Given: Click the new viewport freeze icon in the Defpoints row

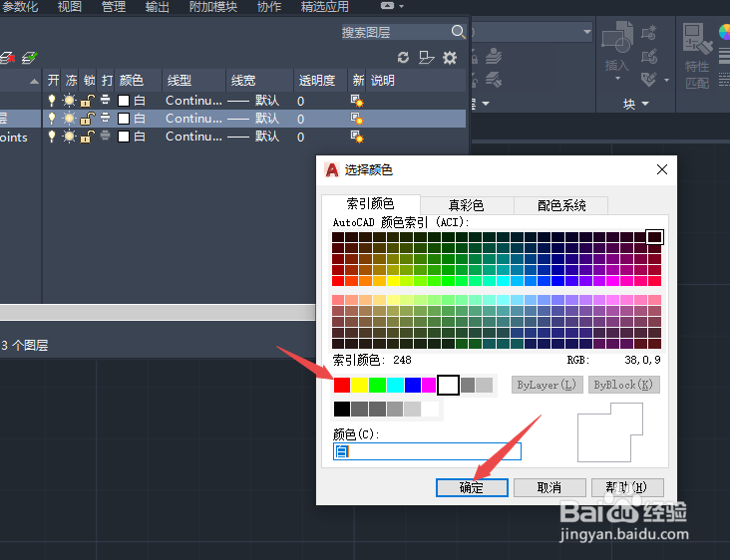Looking at the screenshot, I should (x=357, y=137).
